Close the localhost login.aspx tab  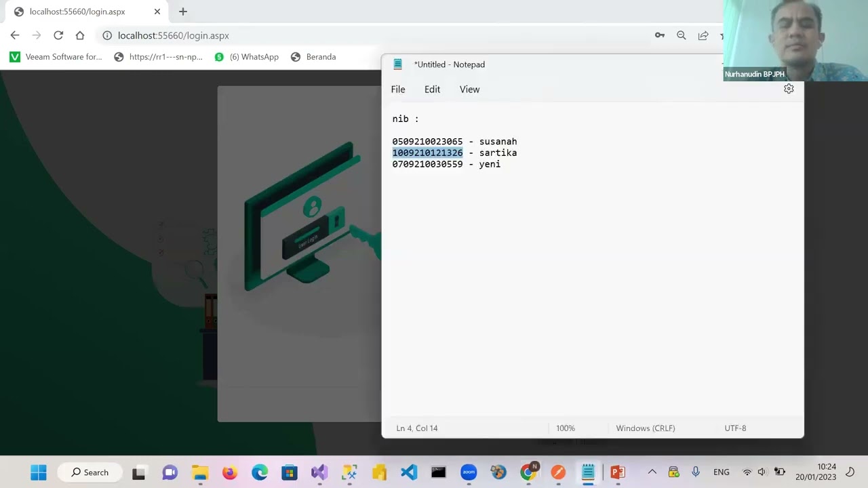pos(157,12)
